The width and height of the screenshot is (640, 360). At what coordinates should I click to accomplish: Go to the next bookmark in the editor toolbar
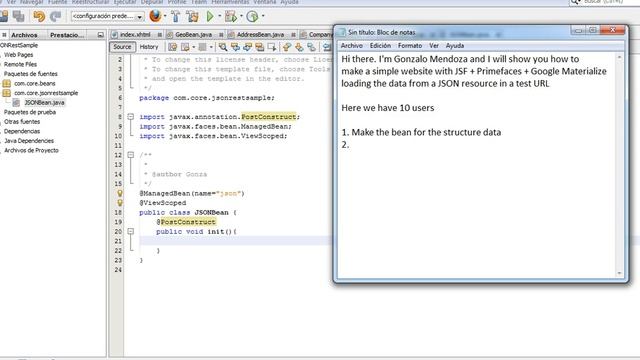click(x=299, y=47)
